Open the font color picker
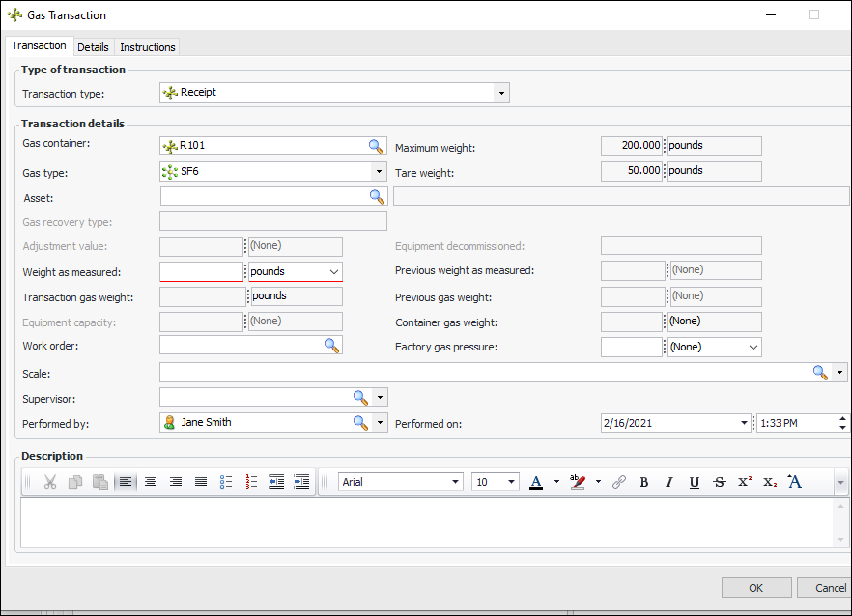The width and height of the screenshot is (852, 616). pos(556,482)
